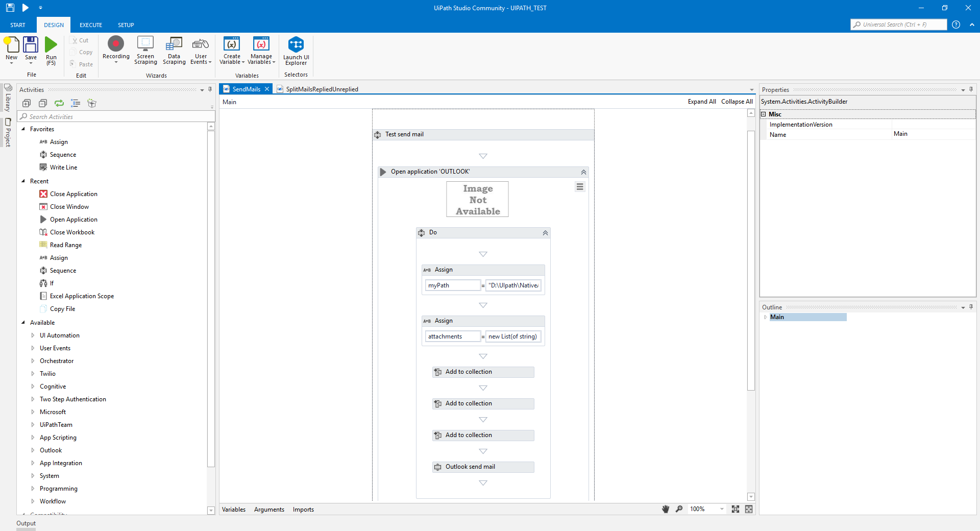Click Expand All link
Image resolution: width=980 pixels, height=531 pixels.
(702, 102)
